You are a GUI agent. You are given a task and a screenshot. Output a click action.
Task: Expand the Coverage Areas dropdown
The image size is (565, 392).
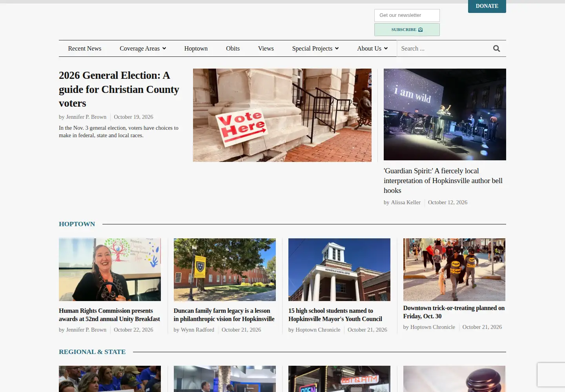pyautogui.click(x=143, y=49)
